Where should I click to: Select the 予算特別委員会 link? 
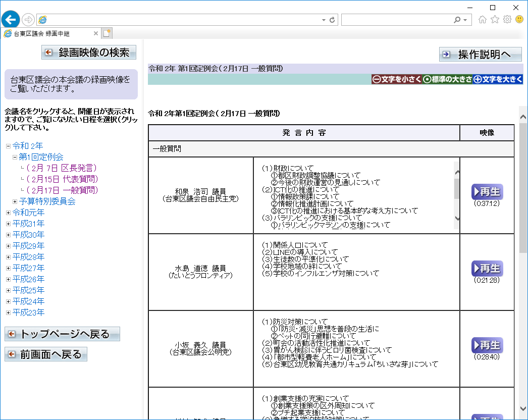pyautogui.click(x=47, y=201)
